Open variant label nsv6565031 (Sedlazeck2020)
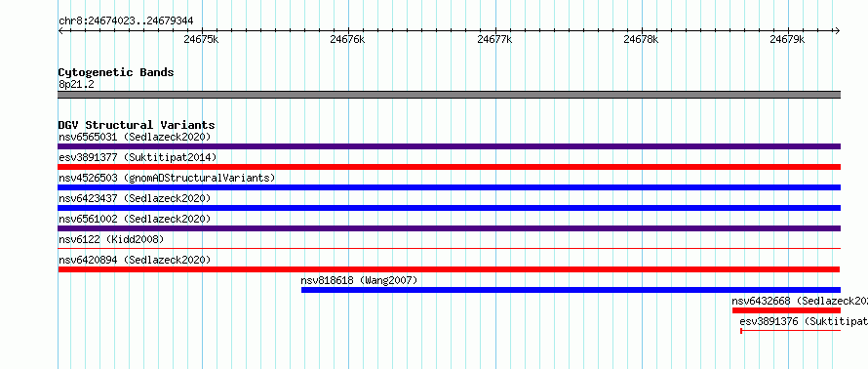This screenshot has width=868, height=369. [135, 137]
